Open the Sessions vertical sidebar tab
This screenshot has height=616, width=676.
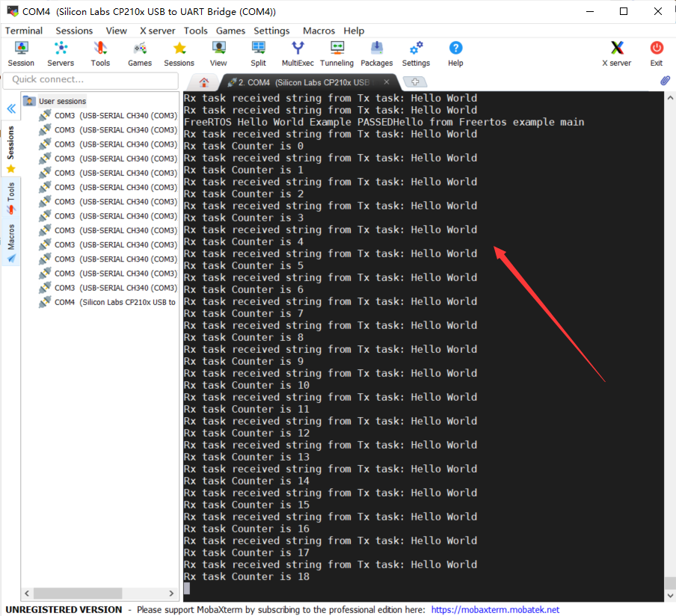(10, 150)
